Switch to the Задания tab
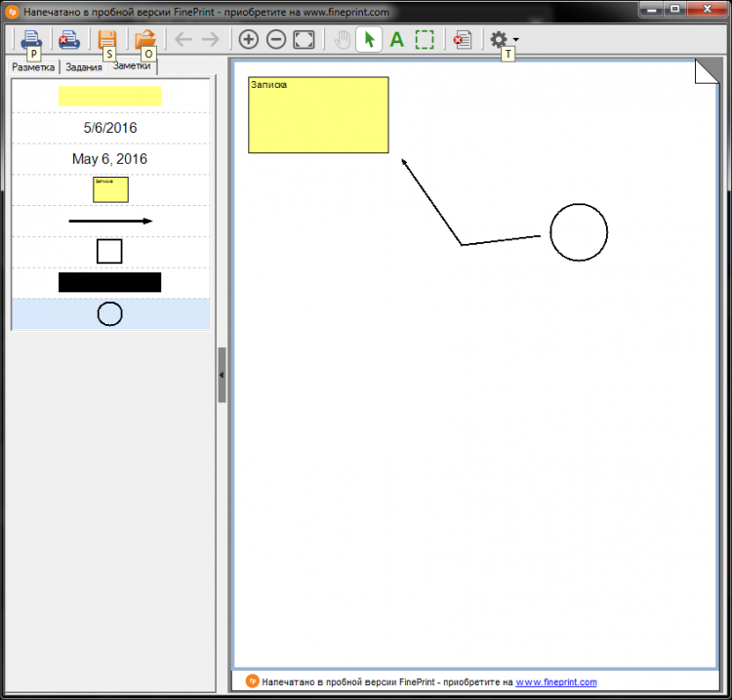This screenshot has height=700, width=732. 84,67
